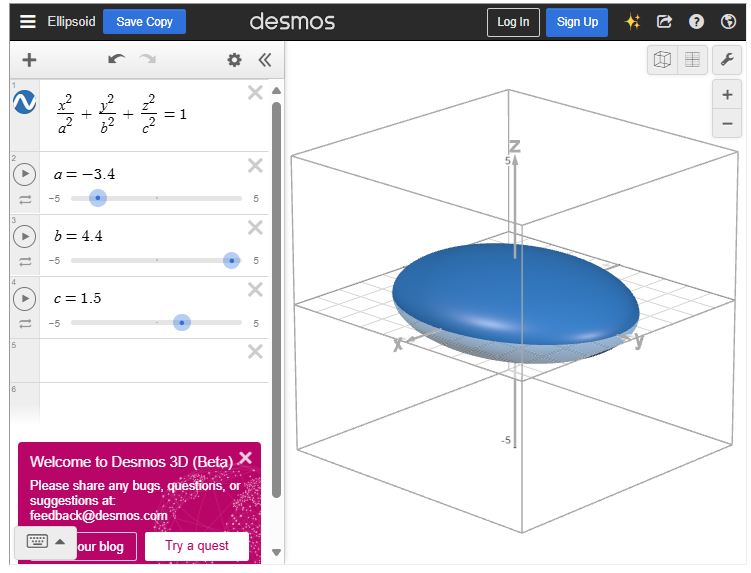The height and width of the screenshot is (573, 751).
Task: Click the Save Copy button
Action: (x=144, y=21)
